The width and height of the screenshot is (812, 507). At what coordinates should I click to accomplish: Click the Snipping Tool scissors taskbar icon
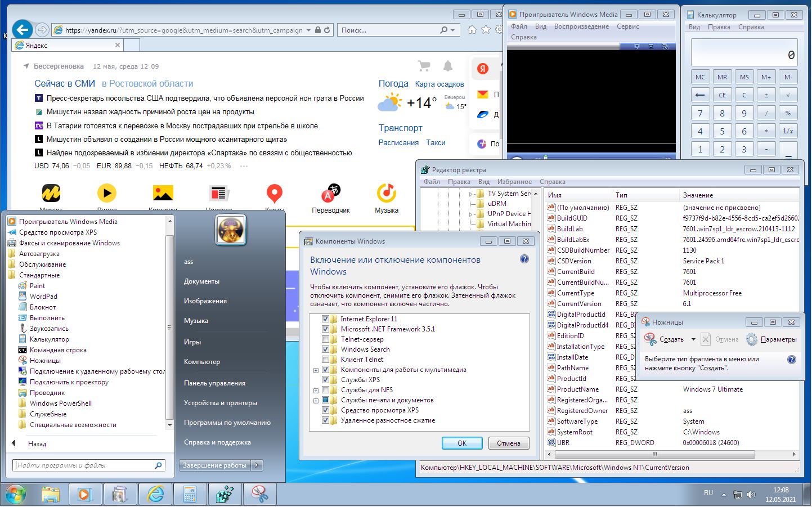pyautogui.click(x=259, y=495)
